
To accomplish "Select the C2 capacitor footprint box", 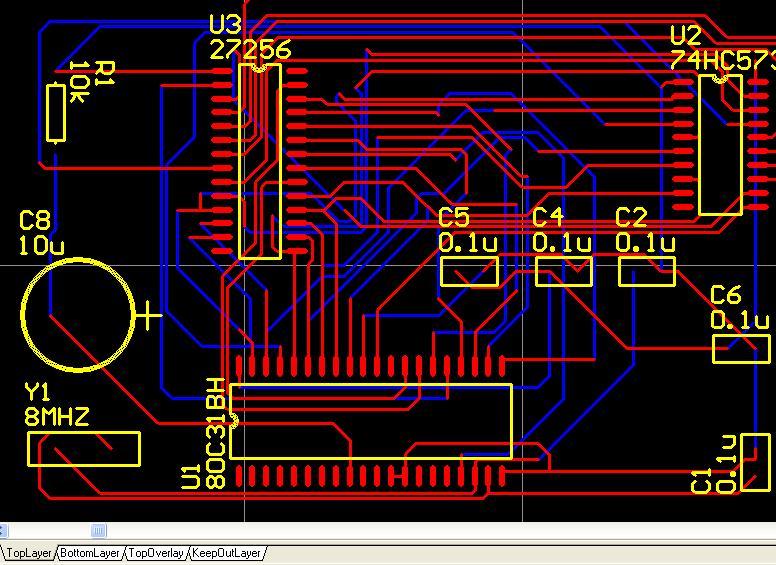I will [x=647, y=272].
